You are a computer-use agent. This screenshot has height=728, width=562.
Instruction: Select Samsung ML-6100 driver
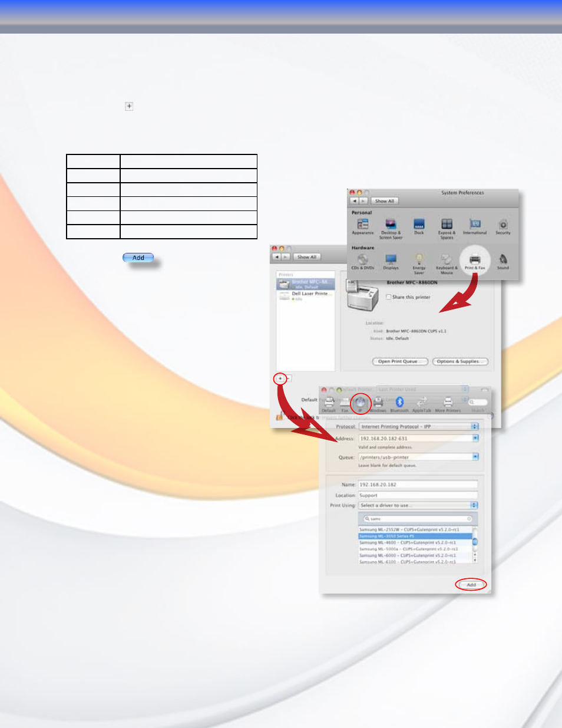point(415,562)
